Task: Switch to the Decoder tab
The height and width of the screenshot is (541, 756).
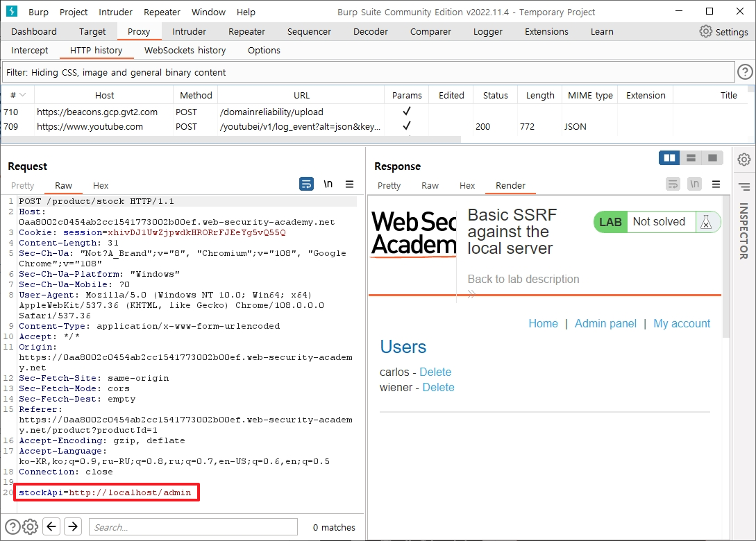Action: (370, 31)
